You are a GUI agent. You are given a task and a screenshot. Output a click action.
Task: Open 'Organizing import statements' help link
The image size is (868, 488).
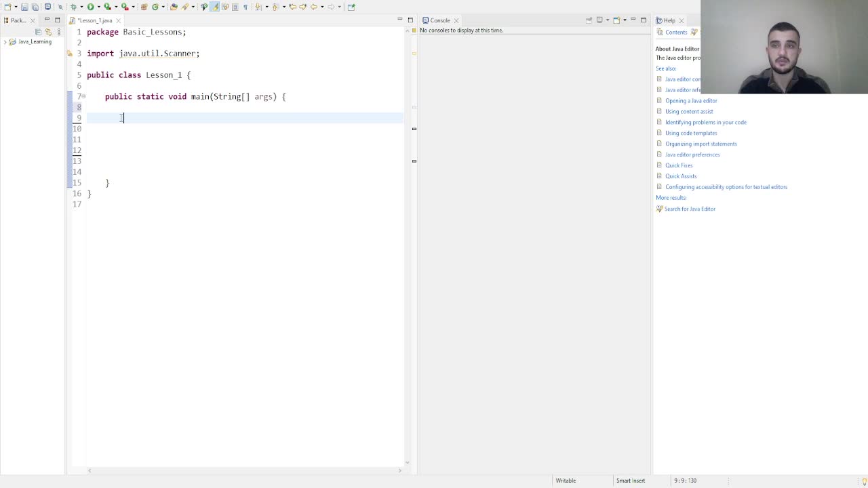tap(701, 144)
